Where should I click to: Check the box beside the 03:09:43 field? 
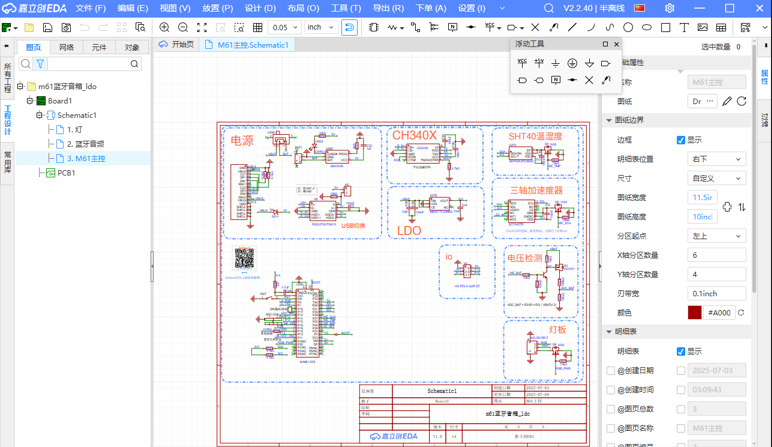point(681,390)
